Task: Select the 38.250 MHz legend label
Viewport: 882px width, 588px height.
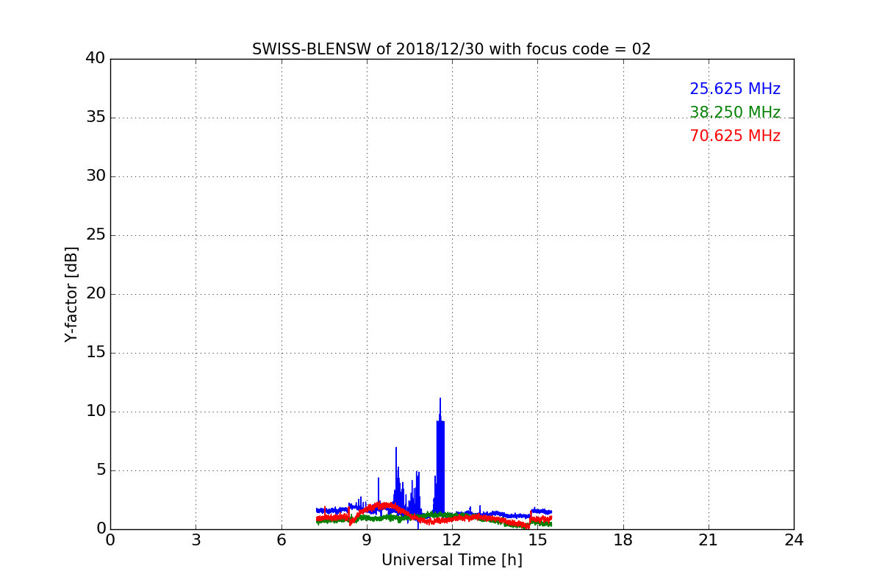Action: pyautogui.click(x=735, y=112)
